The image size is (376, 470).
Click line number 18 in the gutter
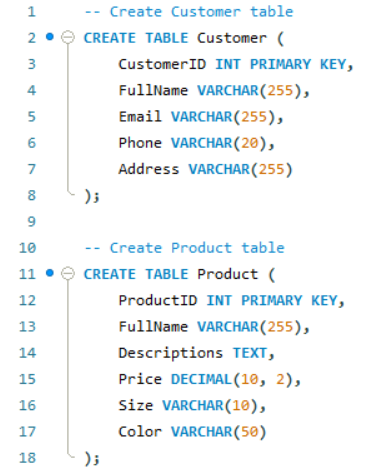point(27,458)
